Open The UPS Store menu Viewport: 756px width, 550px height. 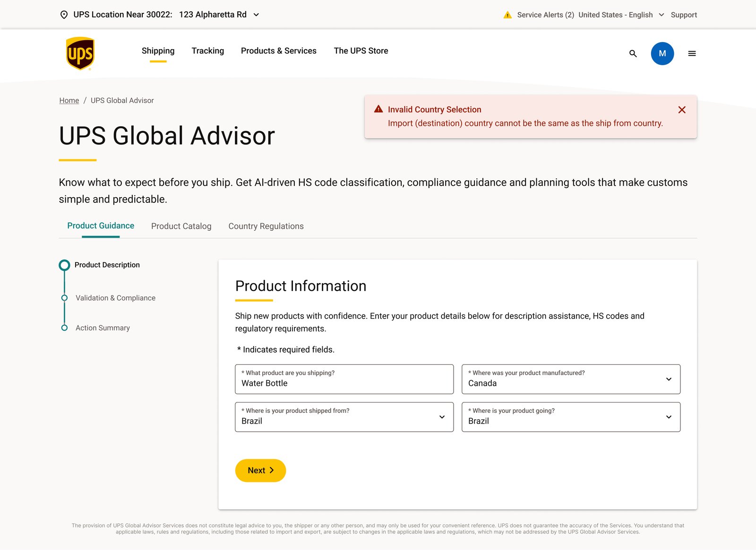pos(361,51)
